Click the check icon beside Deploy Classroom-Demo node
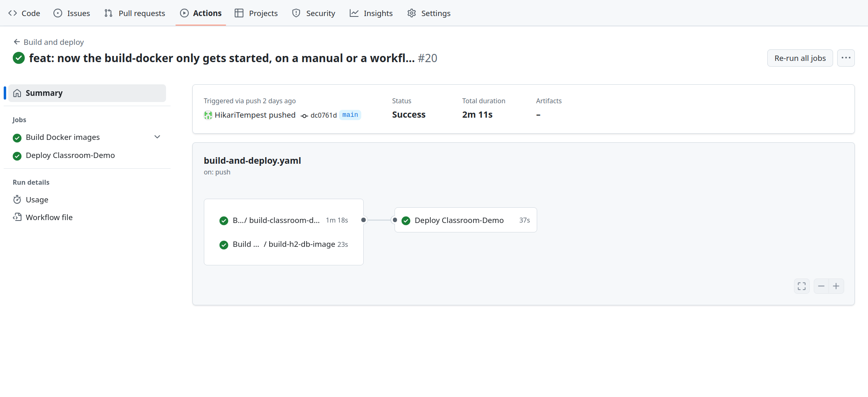 406,221
